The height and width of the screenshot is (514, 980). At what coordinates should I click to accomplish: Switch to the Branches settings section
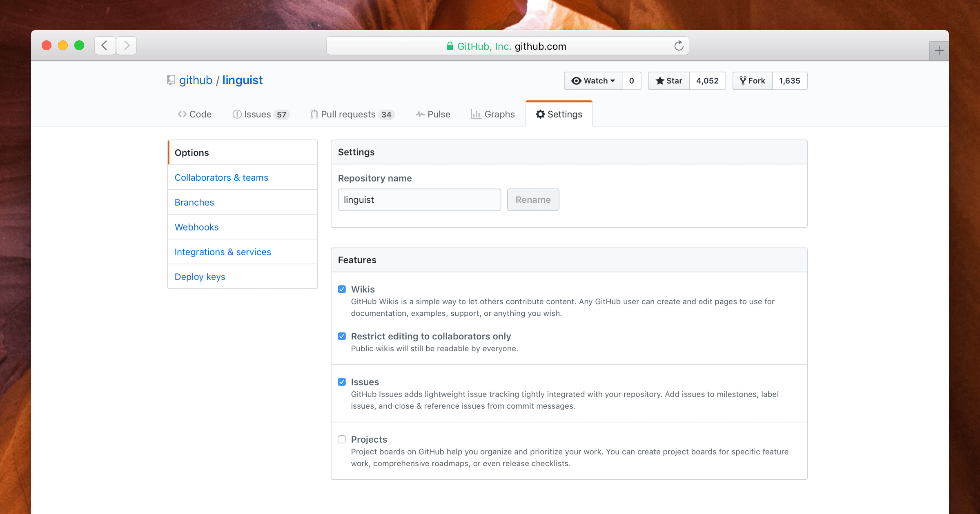point(194,202)
